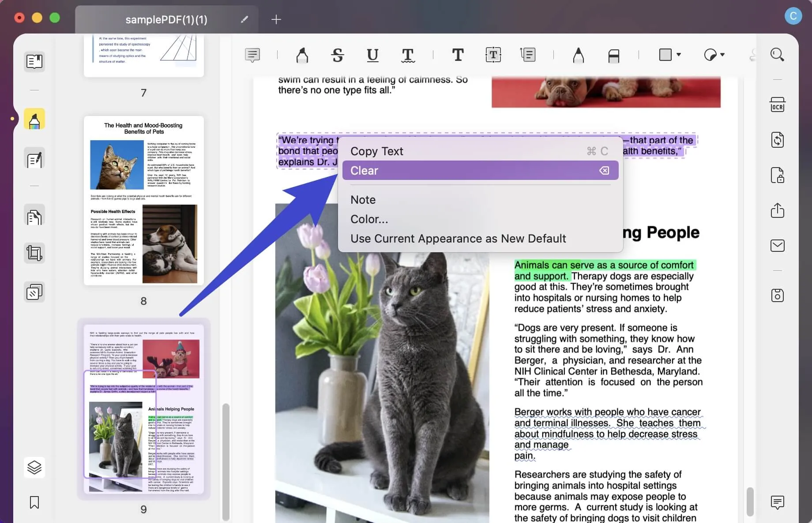Select the Underline annotation tool
Screen dimensions: 812x523
pos(372,55)
